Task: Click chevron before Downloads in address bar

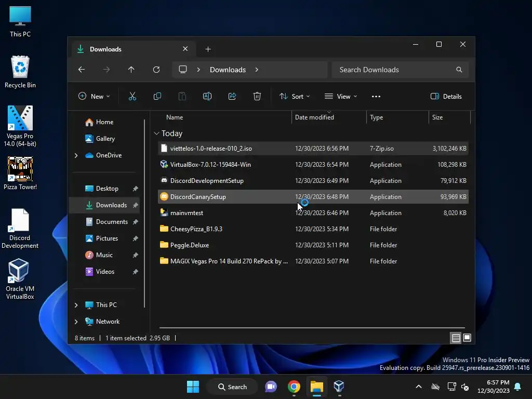Action: (198, 70)
